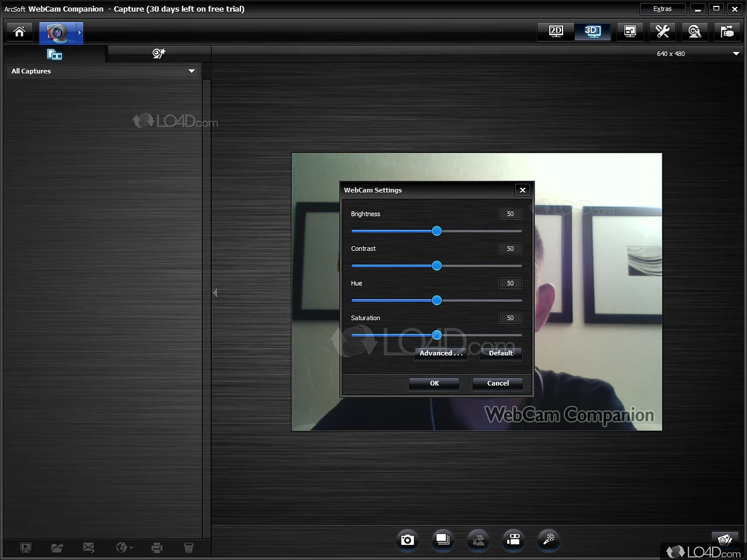Viewport: 747px width, 560px height.
Task: Click the Brightness value field showing 50
Action: [510, 214]
